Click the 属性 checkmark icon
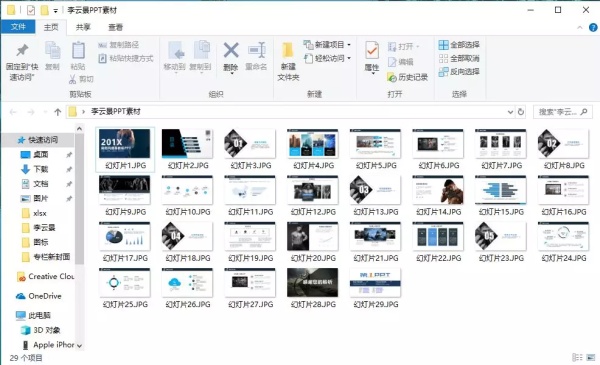The width and height of the screenshot is (600, 365). pos(372,51)
